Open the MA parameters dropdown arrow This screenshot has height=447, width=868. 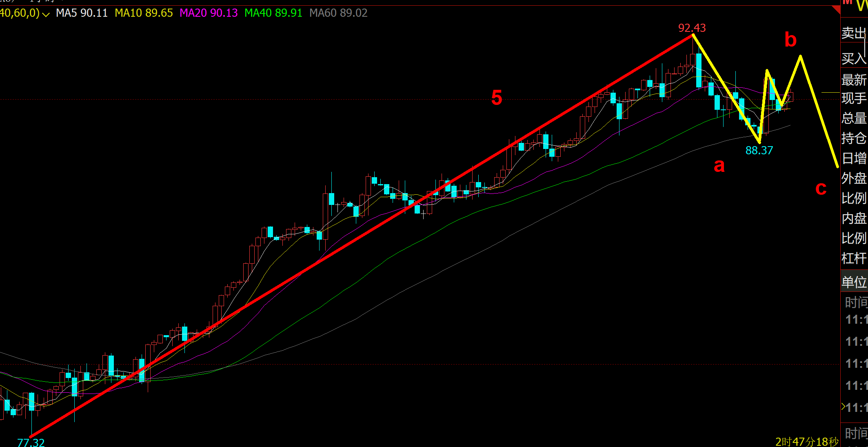click(46, 15)
